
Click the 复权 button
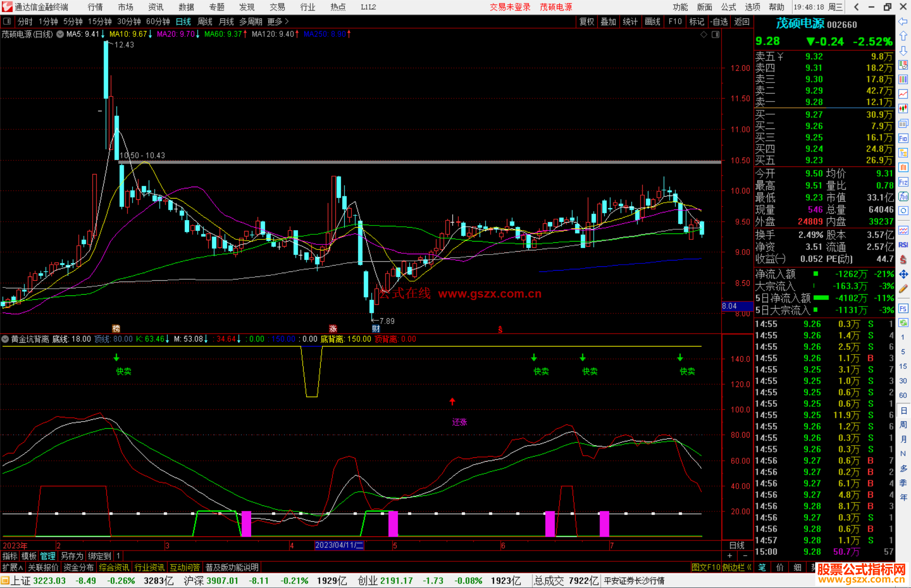click(x=586, y=21)
